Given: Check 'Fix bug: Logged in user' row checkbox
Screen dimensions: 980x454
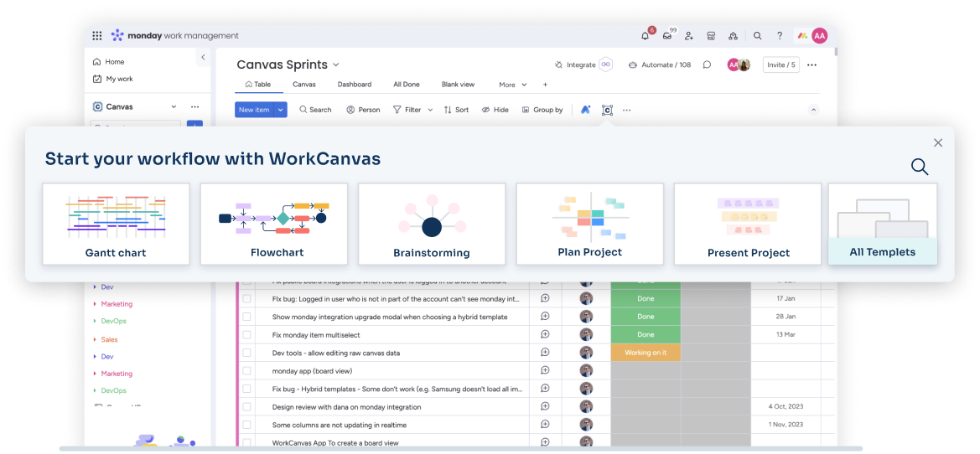Looking at the screenshot, I should tap(246, 298).
